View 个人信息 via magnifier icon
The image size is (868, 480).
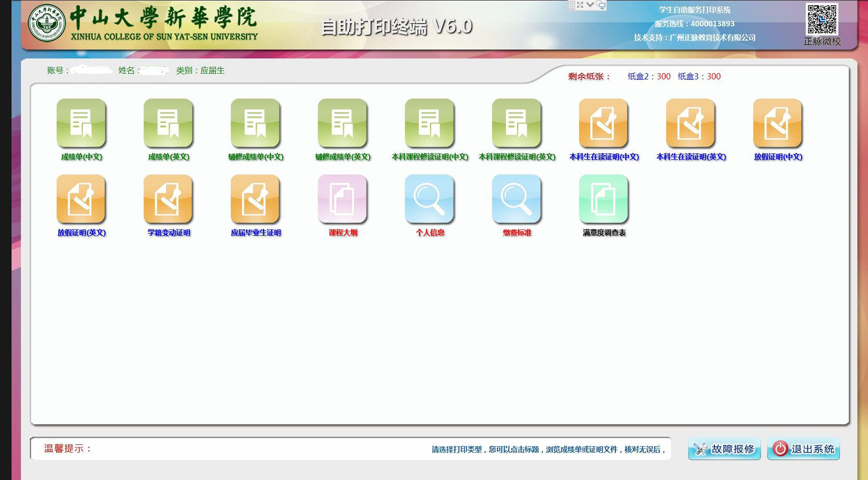point(429,199)
